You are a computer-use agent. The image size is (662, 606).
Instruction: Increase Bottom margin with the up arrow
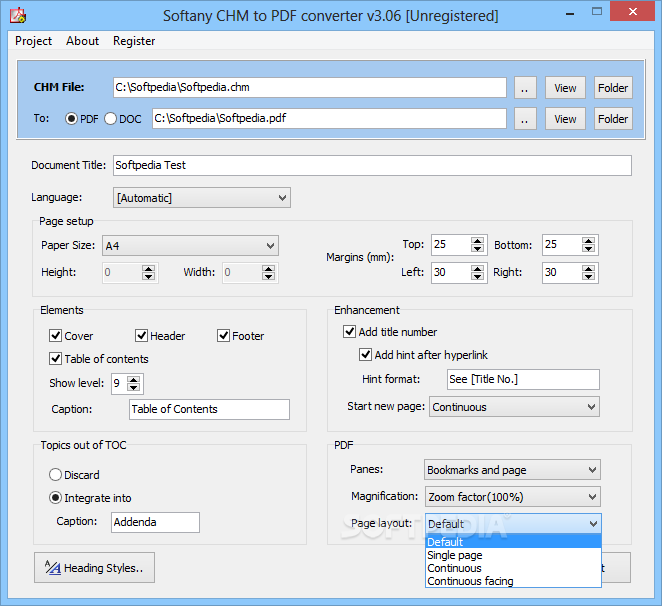[x=588, y=241]
